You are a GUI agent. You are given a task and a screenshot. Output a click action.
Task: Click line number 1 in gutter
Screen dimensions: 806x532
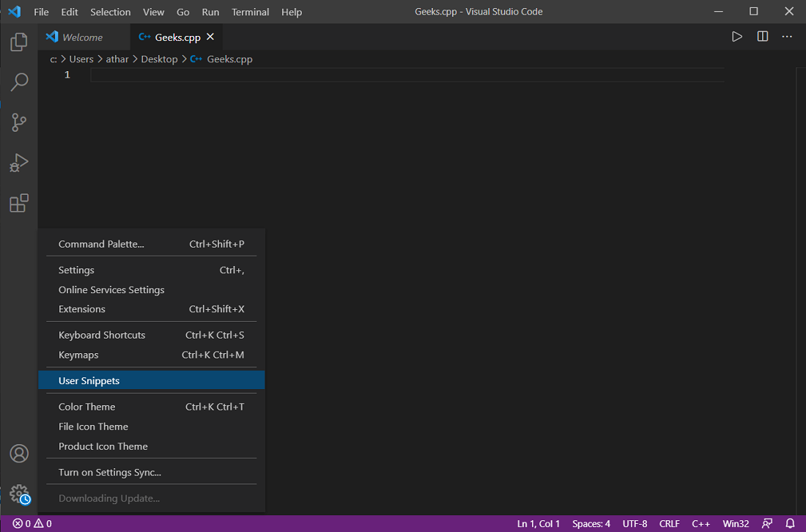pyautogui.click(x=67, y=75)
